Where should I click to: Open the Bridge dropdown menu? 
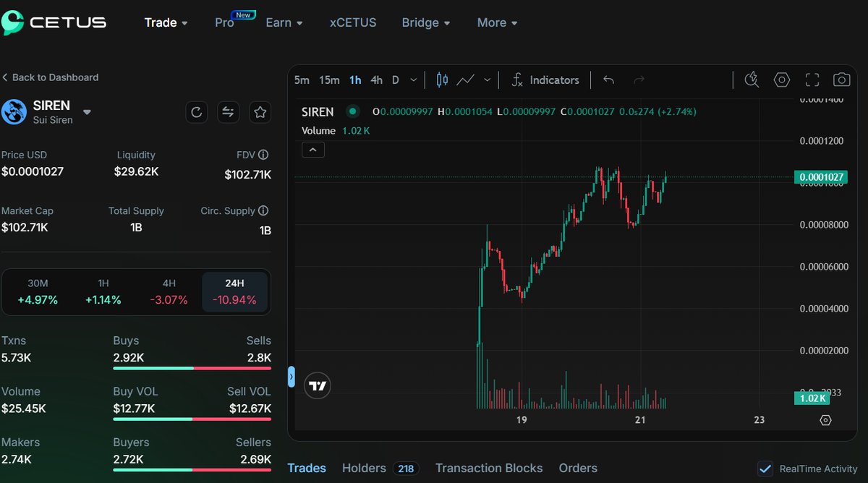tap(426, 22)
